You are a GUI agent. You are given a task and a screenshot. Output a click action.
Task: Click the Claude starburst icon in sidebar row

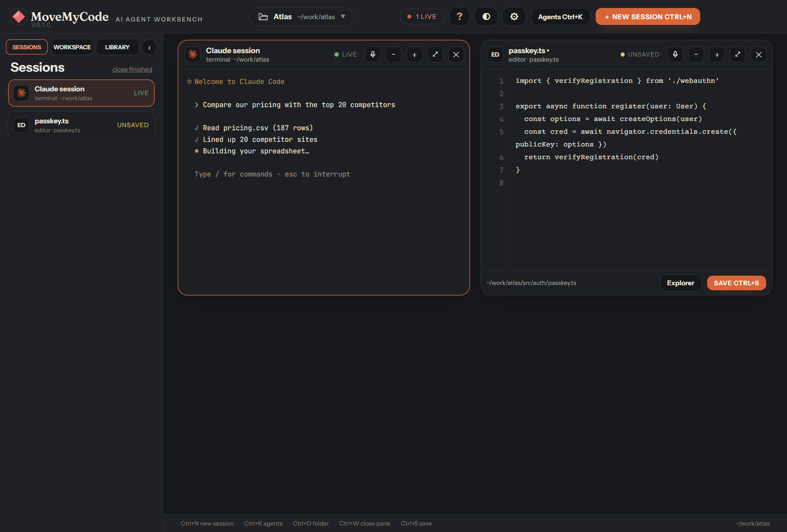[22, 93]
